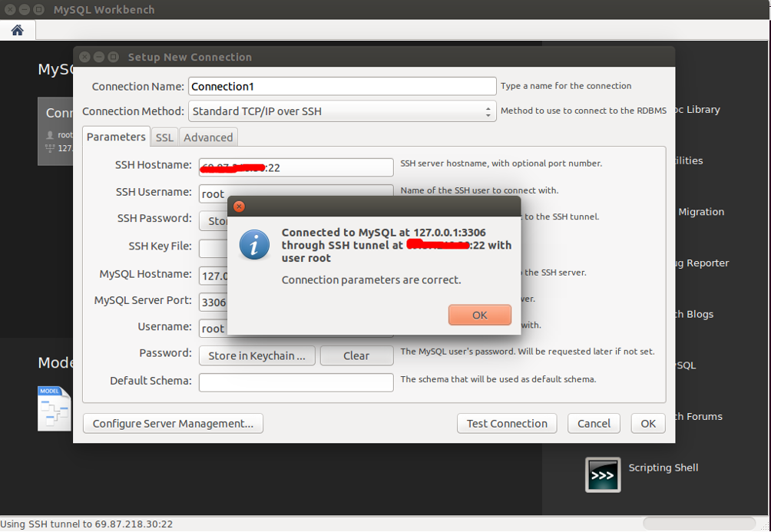Click Cancel in Setup New Connection
771x532 pixels.
[594, 423]
